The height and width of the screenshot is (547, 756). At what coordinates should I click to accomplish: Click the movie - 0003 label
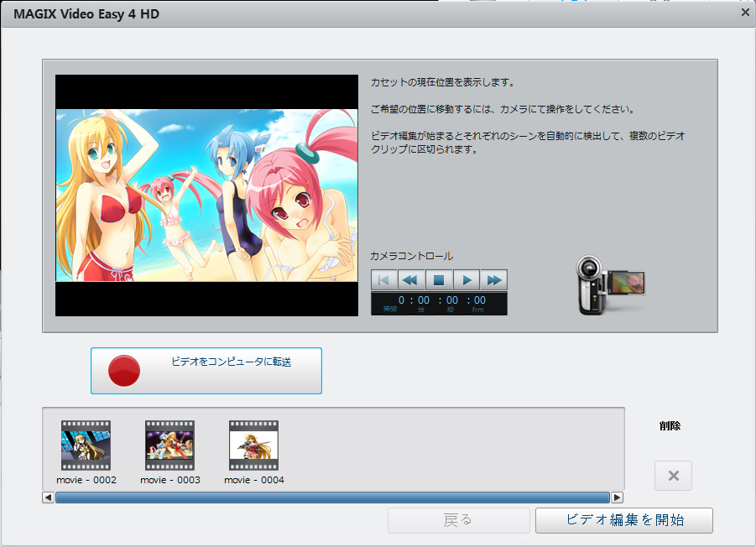[x=170, y=480]
